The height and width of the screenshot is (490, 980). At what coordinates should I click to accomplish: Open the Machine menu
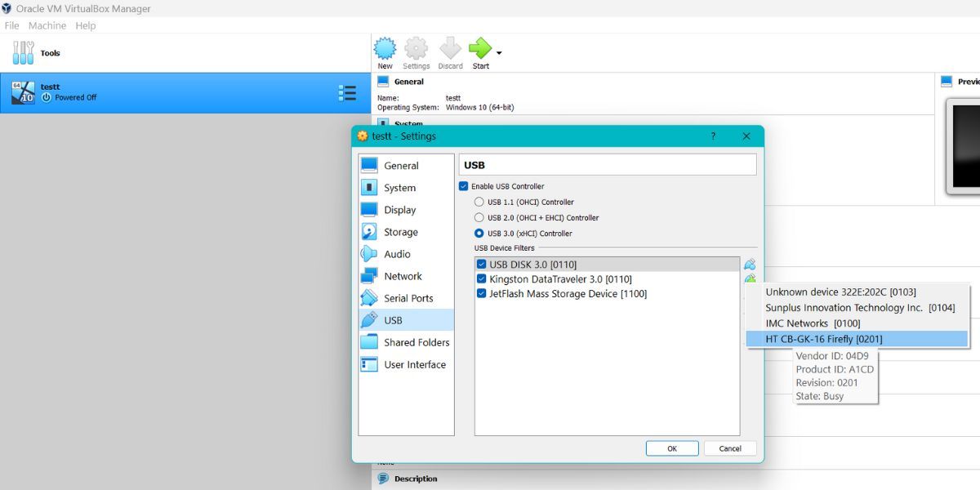[x=47, y=25]
